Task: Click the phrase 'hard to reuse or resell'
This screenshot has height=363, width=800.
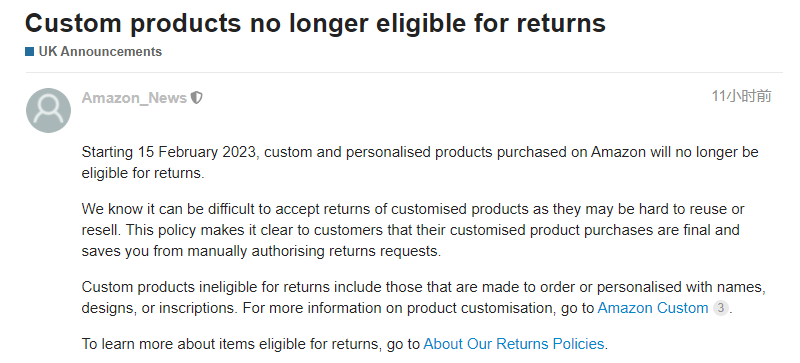Action: click(413, 220)
